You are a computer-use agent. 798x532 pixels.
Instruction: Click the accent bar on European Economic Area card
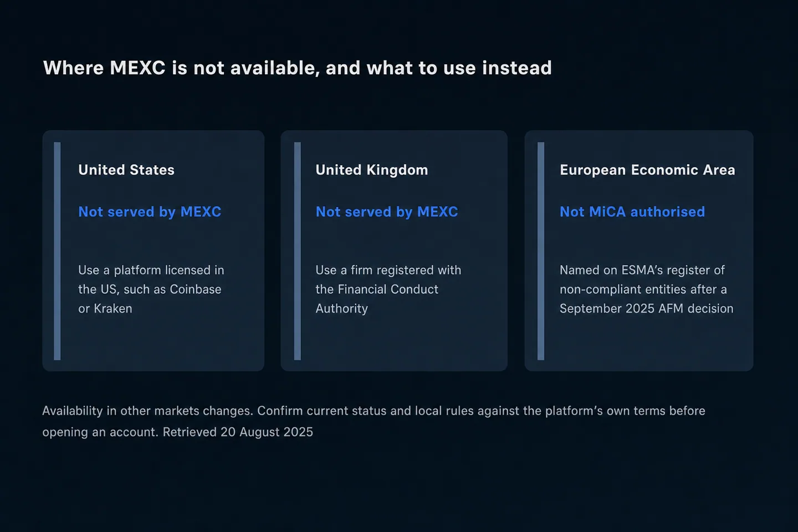(541, 251)
